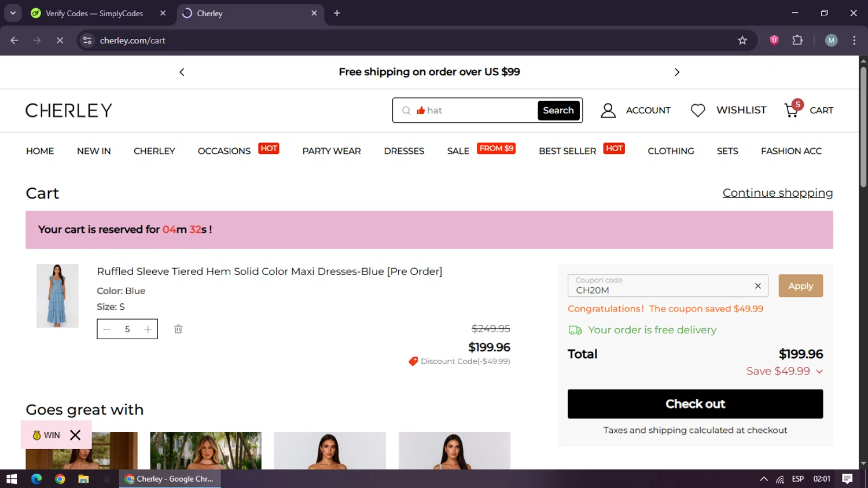Open a new browser tab

pyautogui.click(x=337, y=13)
